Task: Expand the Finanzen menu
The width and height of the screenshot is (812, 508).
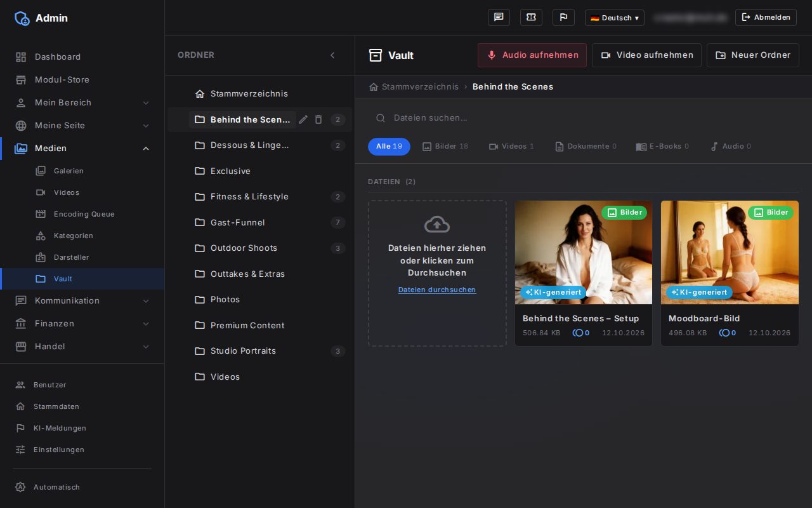Action: (x=82, y=323)
